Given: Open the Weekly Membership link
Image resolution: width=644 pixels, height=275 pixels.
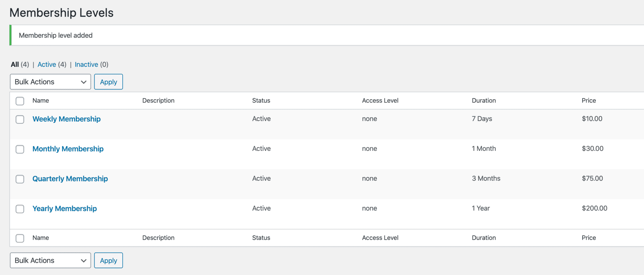Looking at the screenshot, I should (66, 119).
